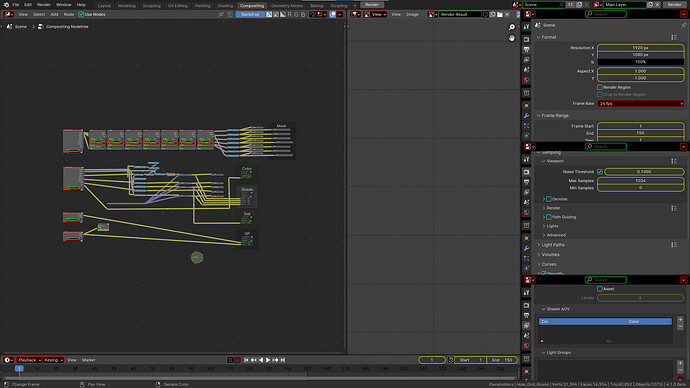Enable Render Region checkbox

pos(600,87)
